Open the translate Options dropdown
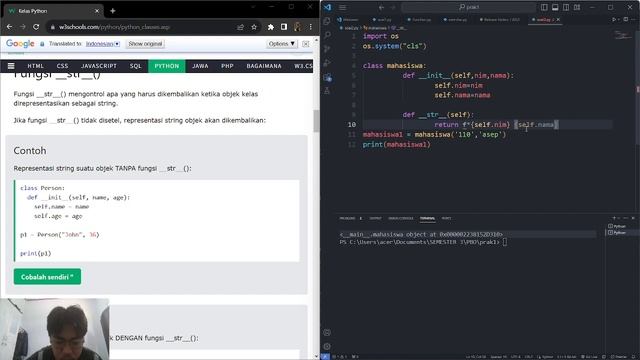 [x=282, y=44]
